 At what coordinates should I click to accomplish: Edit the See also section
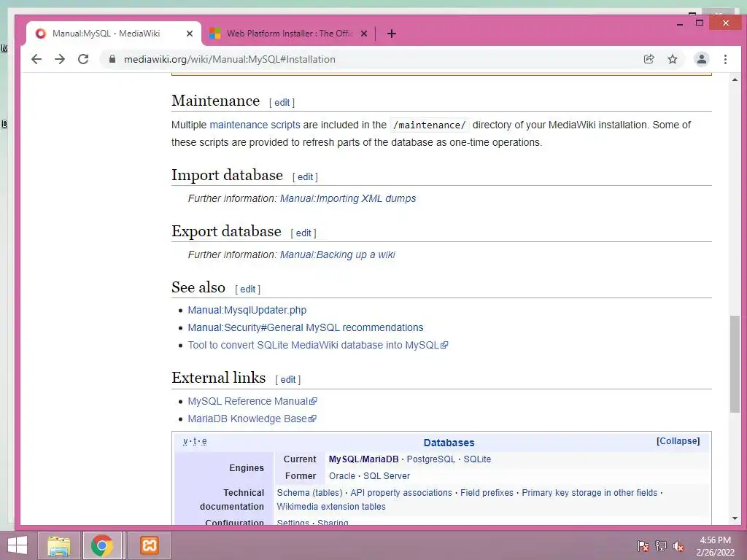[x=247, y=289]
